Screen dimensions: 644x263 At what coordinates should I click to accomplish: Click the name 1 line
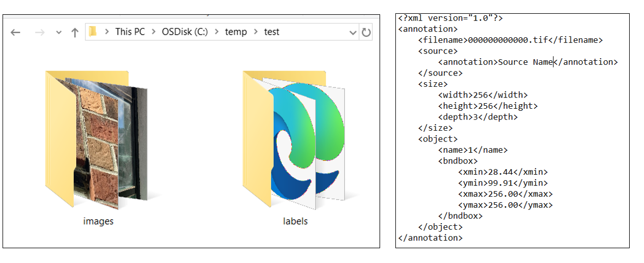point(473,150)
